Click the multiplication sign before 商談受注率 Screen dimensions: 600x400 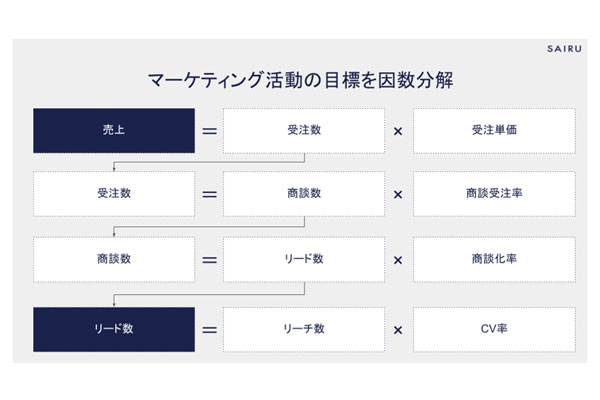[x=399, y=194]
